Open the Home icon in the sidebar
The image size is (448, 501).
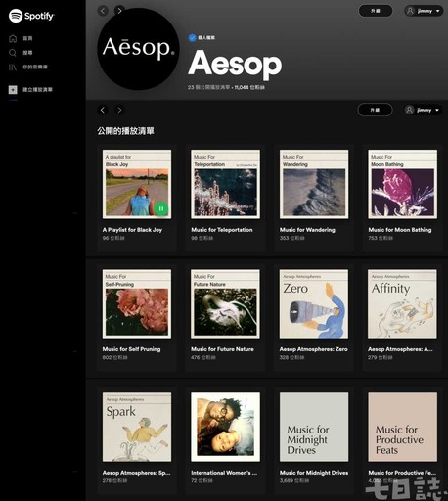pos(13,38)
